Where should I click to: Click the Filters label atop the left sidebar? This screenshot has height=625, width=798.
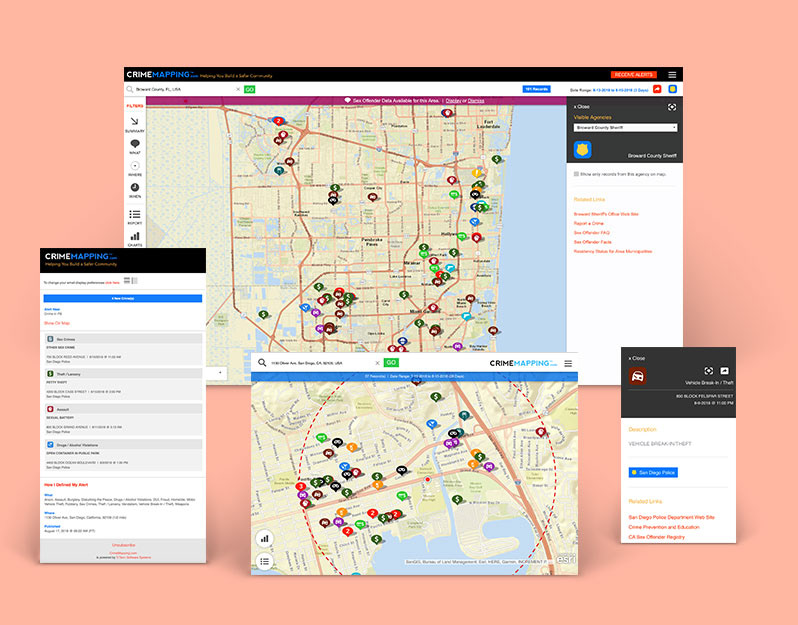click(135, 106)
